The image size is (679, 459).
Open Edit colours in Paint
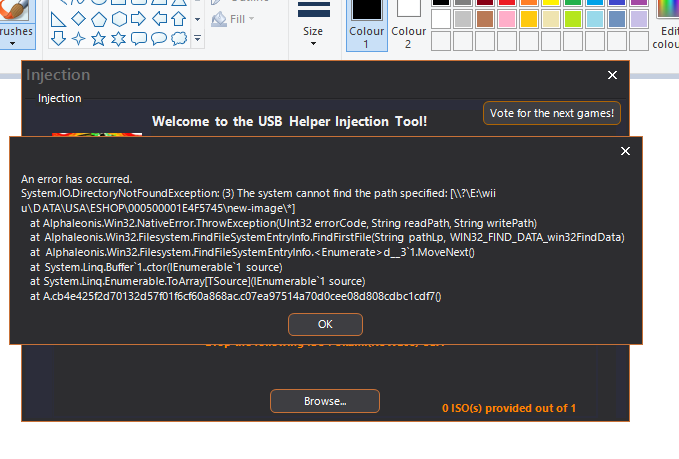667,26
